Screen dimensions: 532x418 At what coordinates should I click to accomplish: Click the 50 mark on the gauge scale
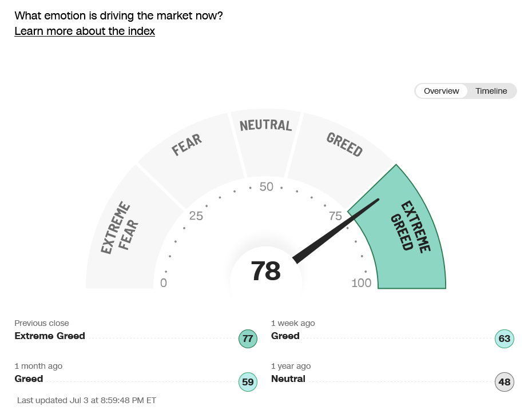tap(266, 186)
